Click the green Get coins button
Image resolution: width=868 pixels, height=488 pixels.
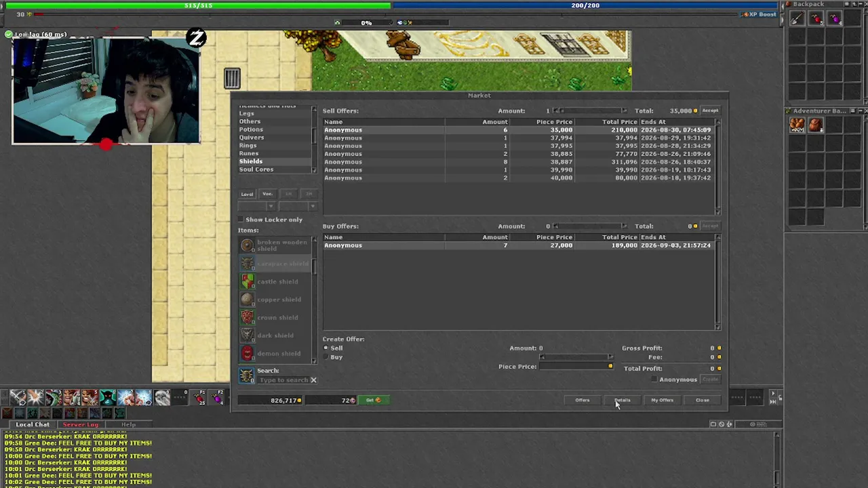[373, 401]
